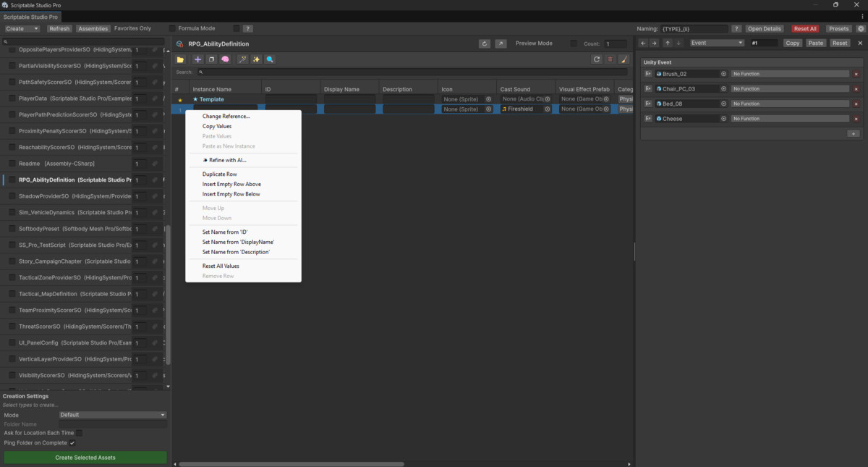Image resolution: width=868 pixels, height=467 pixels.
Task: Activate the magnifier search icon in the toolbar
Action: tap(270, 59)
